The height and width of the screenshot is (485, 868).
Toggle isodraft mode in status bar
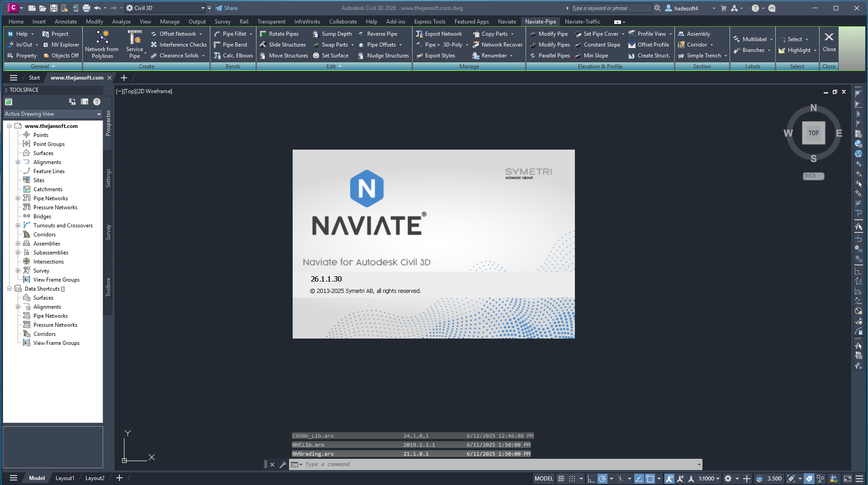click(x=620, y=478)
